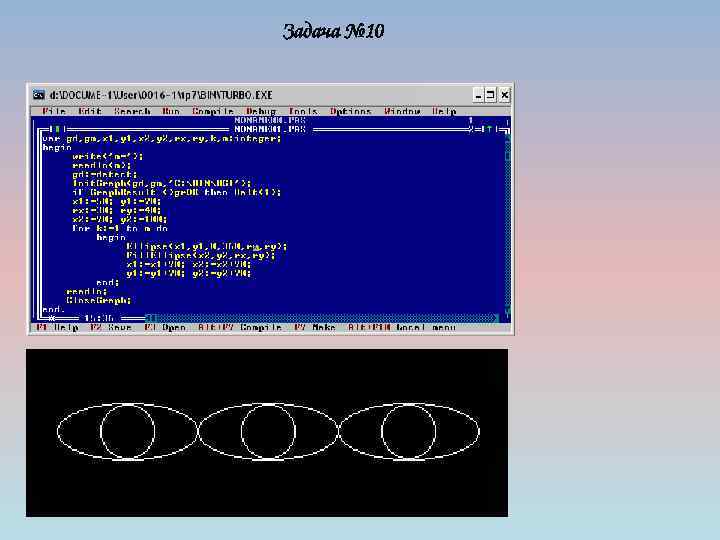Click the 'if GraphResult' code line
Screen dimensions: 720x540
(177, 192)
